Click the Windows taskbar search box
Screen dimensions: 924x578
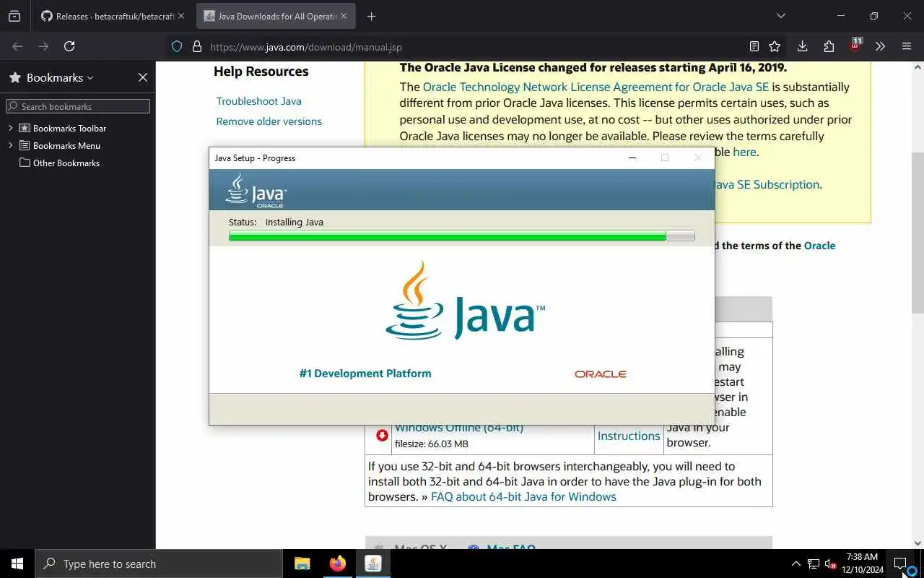(159, 564)
